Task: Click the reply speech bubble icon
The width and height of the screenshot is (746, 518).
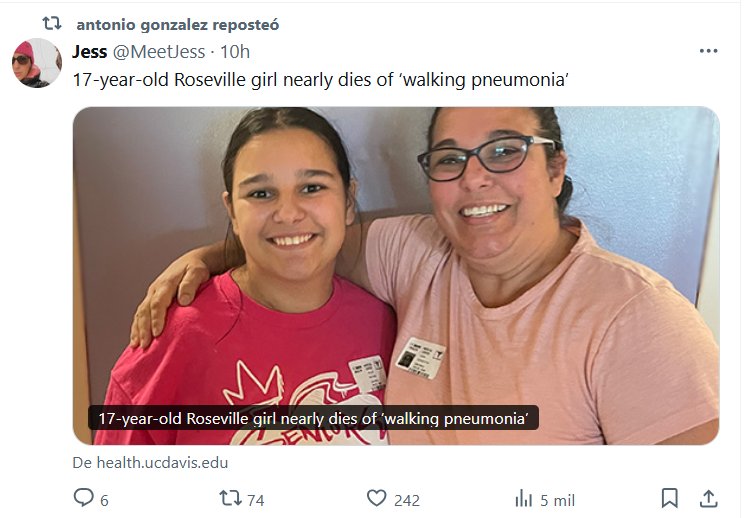Action: tap(84, 498)
